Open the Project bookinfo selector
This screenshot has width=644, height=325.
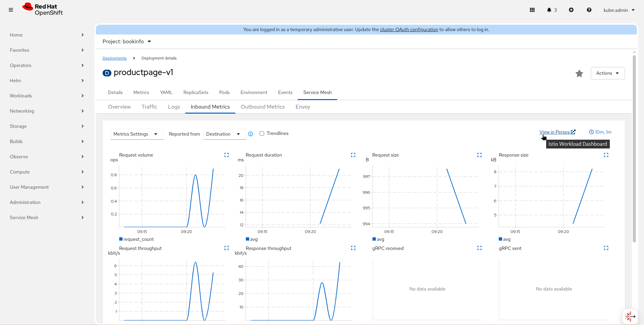127,42
